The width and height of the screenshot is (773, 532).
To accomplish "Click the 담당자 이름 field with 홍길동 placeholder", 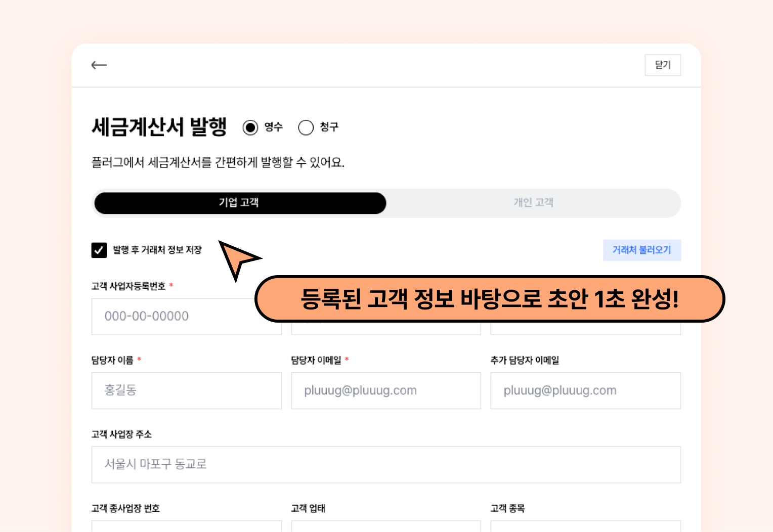I will 186,390.
